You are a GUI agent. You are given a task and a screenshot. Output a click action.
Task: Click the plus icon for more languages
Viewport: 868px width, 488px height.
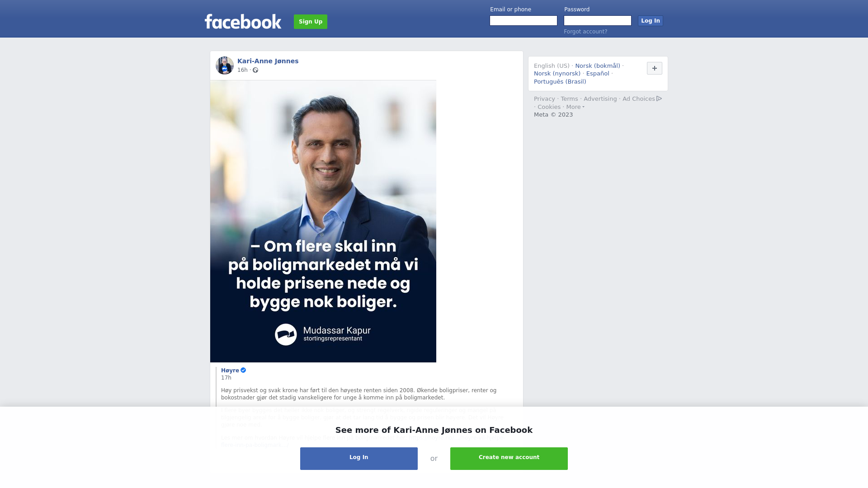point(655,68)
